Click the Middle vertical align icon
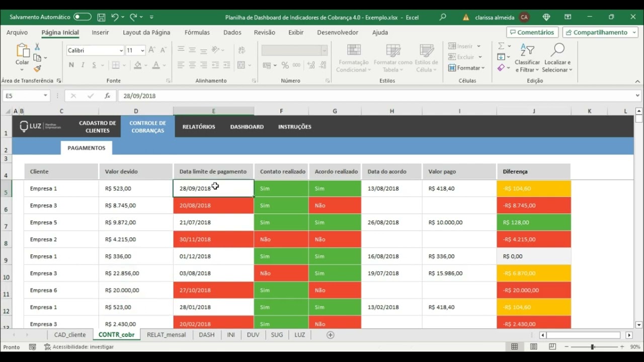Image resolution: width=644 pixels, height=362 pixels. [192, 50]
